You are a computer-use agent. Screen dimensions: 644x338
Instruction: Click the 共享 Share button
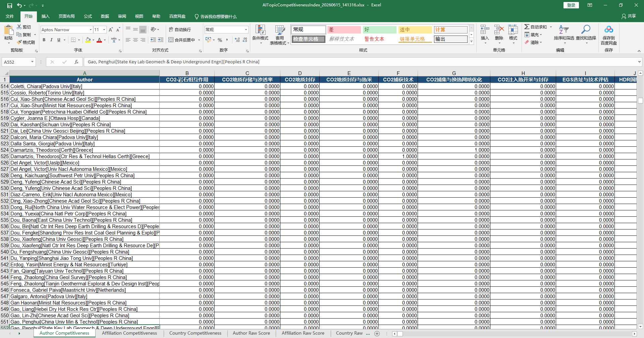tap(629, 16)
